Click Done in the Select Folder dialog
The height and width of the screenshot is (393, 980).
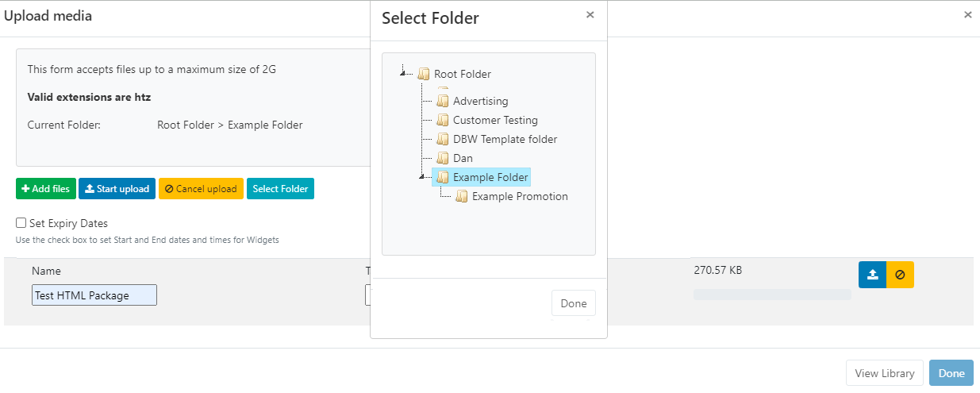tap(573, 303)
